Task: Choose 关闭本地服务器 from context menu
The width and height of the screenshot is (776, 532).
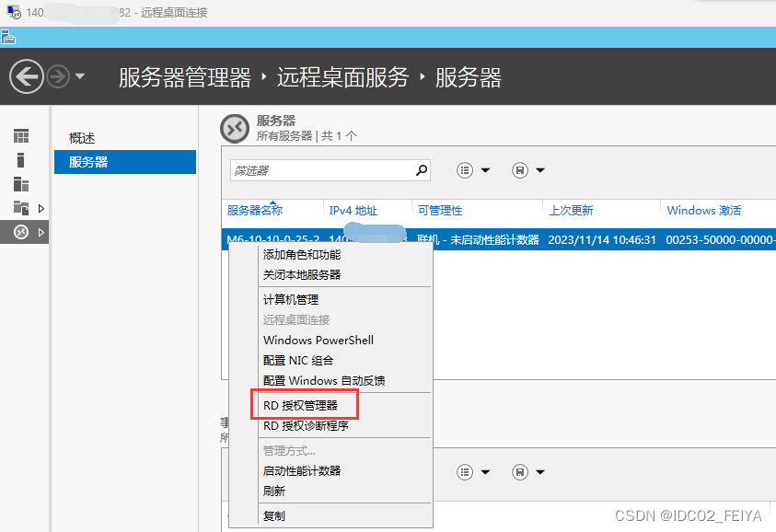Action: 302,274
